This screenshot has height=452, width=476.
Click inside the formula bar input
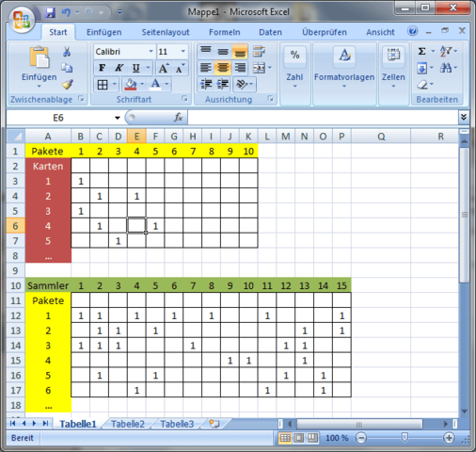tap(323, 118)
